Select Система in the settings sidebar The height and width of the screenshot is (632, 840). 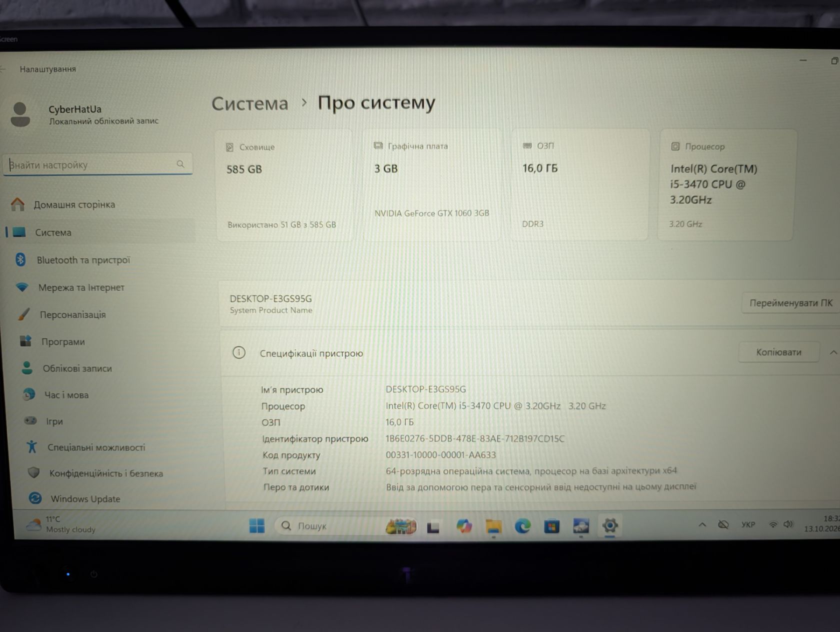(100, 232)
